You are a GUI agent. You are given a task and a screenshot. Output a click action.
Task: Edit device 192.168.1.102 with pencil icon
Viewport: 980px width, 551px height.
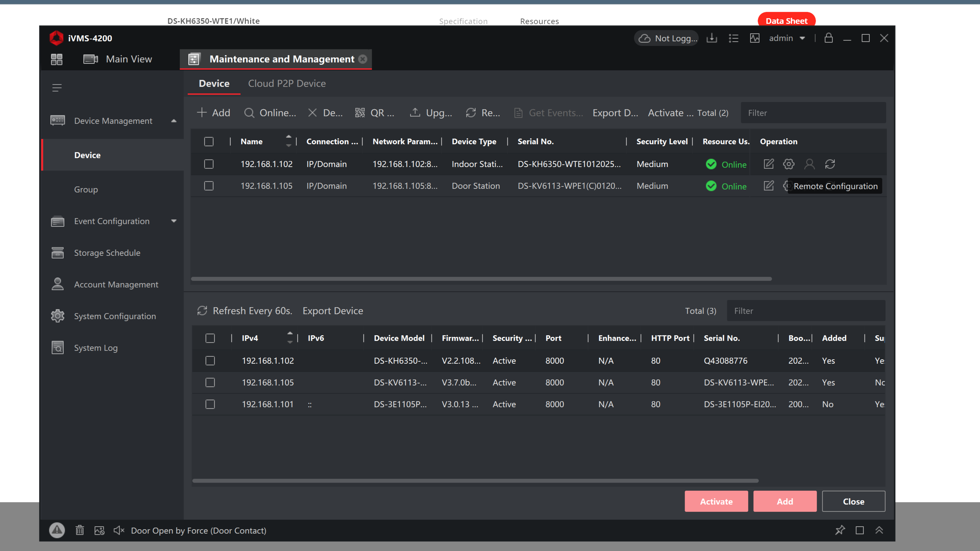click(768, 164)
